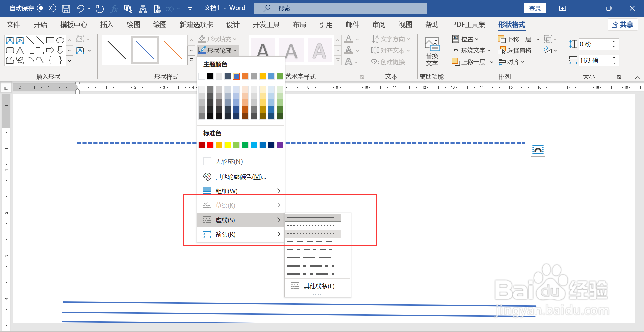
Task: Open 其他轮廓颜色(M)... dialog
Action: (240, 177)
